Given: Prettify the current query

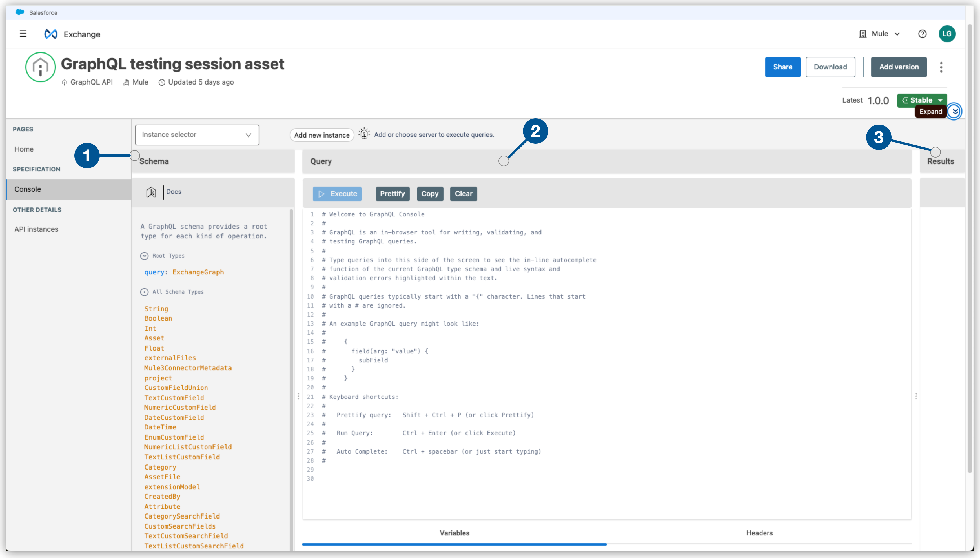Looking at the screenshot, I should [x=392, y=194].
